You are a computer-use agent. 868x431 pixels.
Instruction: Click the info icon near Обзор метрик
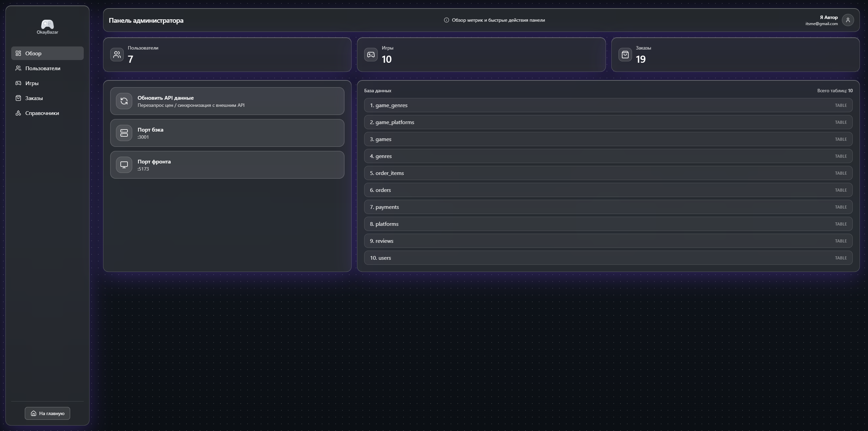tap(446, 20)
